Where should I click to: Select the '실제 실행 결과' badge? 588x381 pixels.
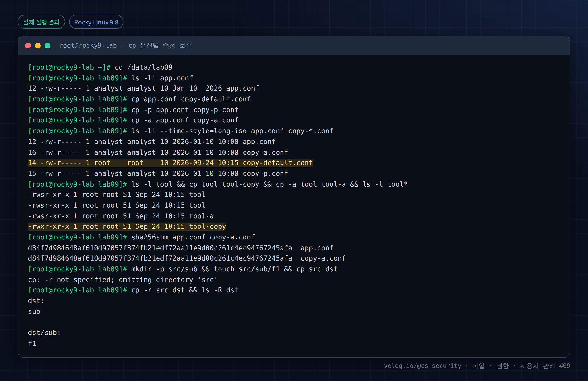[x=41, y=22]
